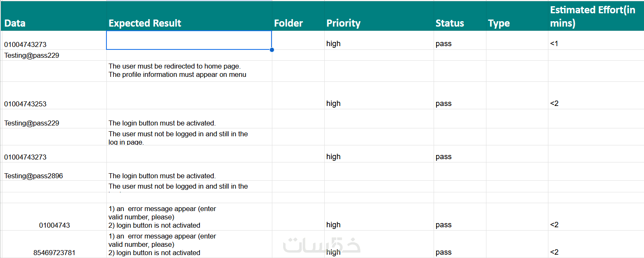Viewport: 644px width, 258px height.
Task: Select the cell containing 01004743253
Action: [x=25, y=104]
